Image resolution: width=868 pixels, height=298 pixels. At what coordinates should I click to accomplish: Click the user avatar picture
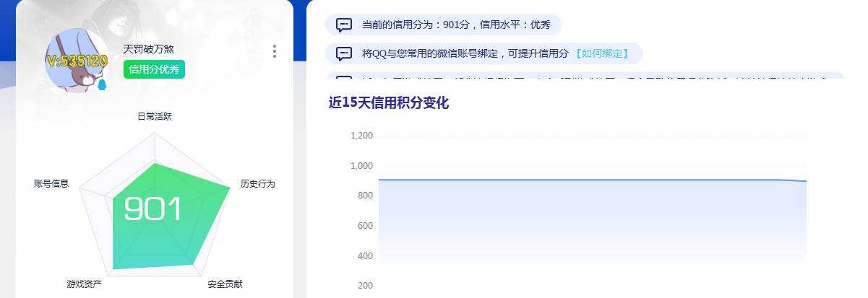pyautogui.click(x=77, y=61)
